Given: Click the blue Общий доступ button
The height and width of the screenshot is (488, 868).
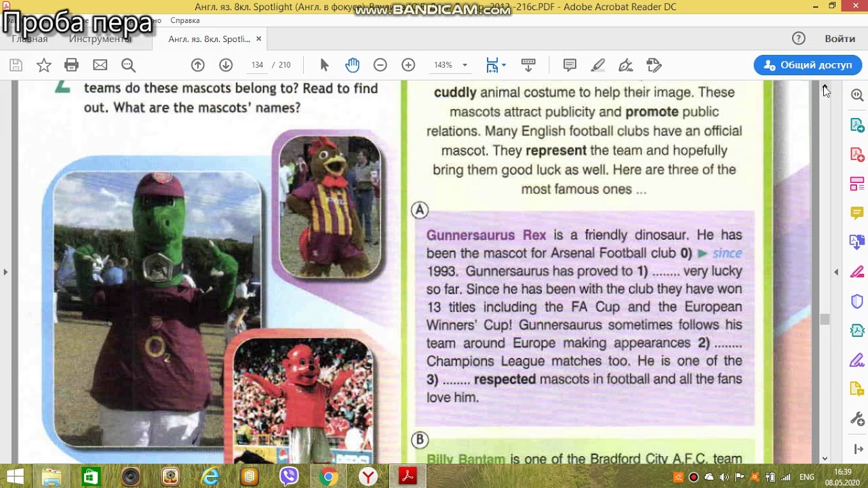Looking at the screenshot, I should pyautogui.click(x=808, y=65).
